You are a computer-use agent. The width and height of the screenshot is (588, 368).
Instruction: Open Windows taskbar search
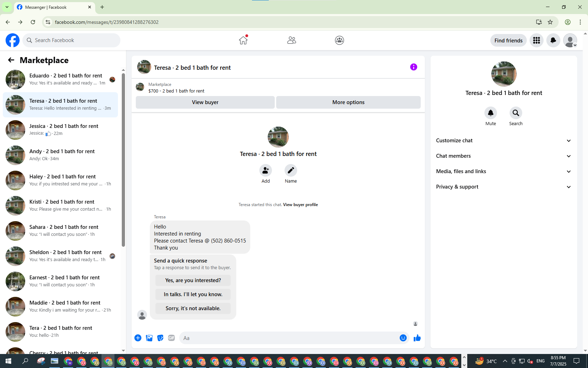tap(25, 361)
